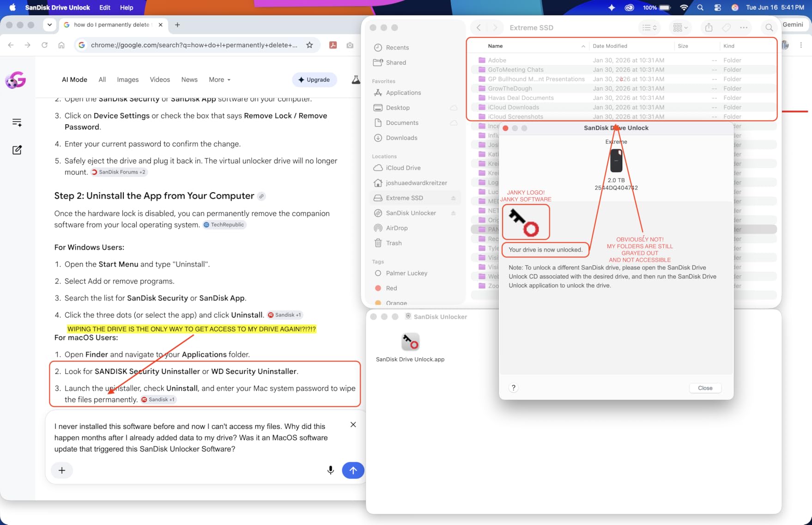Click the plus attachment button in the prompt box
Image resolution: width=812 pixels, height=525 pixels.
(x=62, y=470)
